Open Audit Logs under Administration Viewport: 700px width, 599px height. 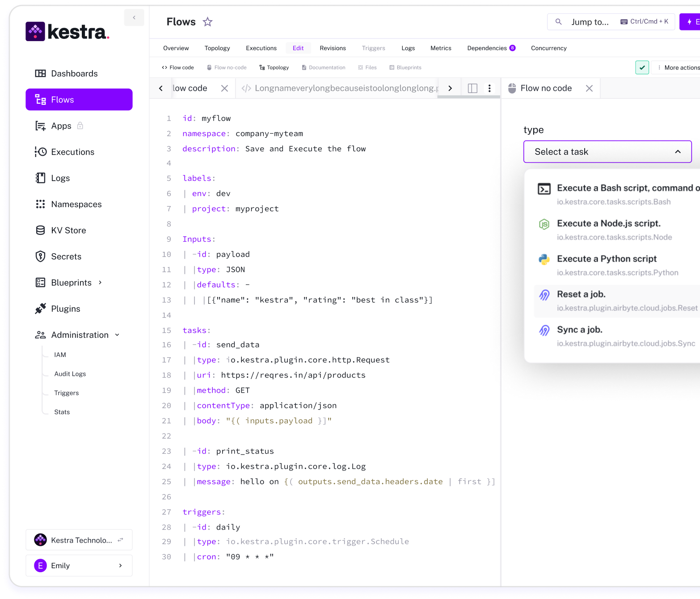pyautogui.click(x=70, y=374)
